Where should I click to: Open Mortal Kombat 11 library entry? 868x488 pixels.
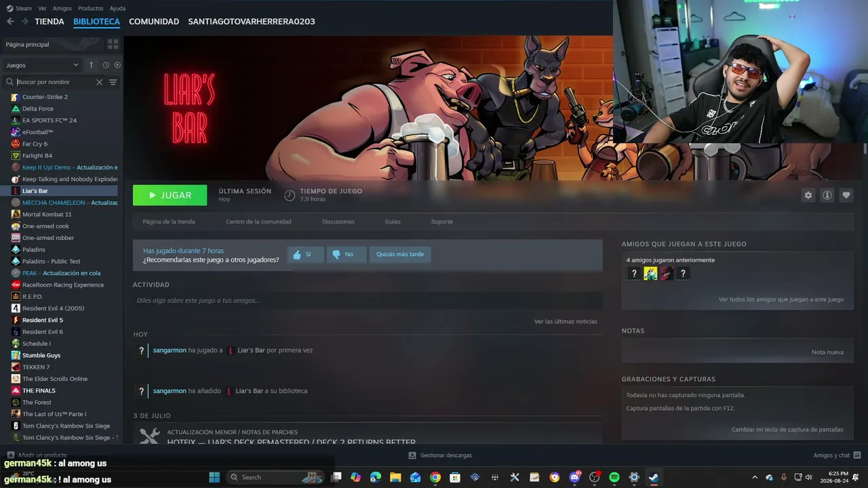[x=47, y=214]
